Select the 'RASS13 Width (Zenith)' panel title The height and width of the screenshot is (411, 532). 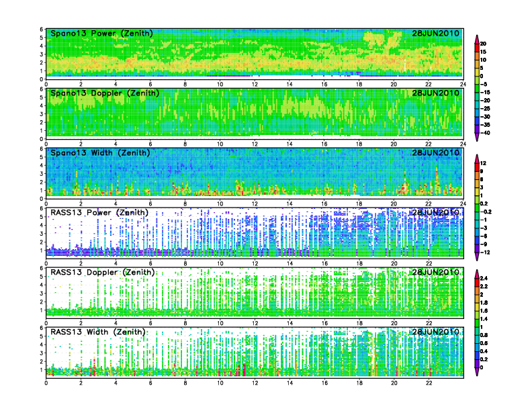coord(99,332)
